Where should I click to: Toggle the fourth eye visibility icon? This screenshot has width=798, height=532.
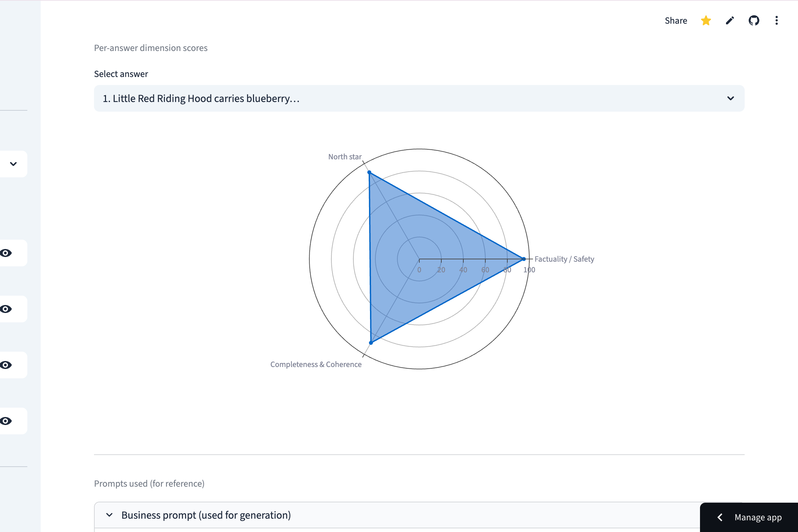6,421
